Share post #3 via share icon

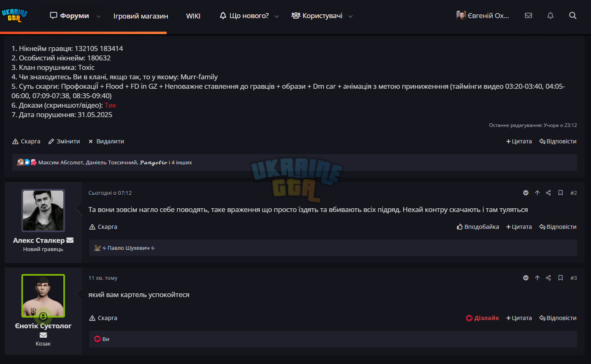(x=548, y=278)
